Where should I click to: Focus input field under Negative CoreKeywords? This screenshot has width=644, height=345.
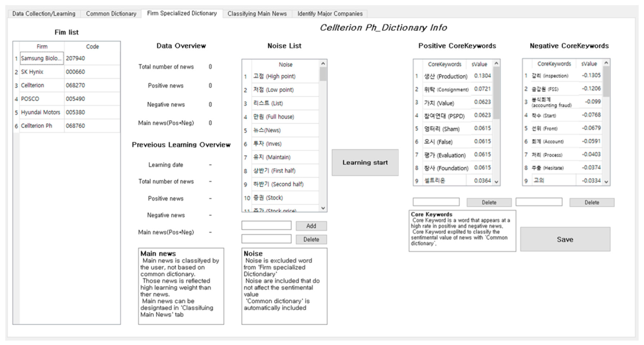coord(539,202)
